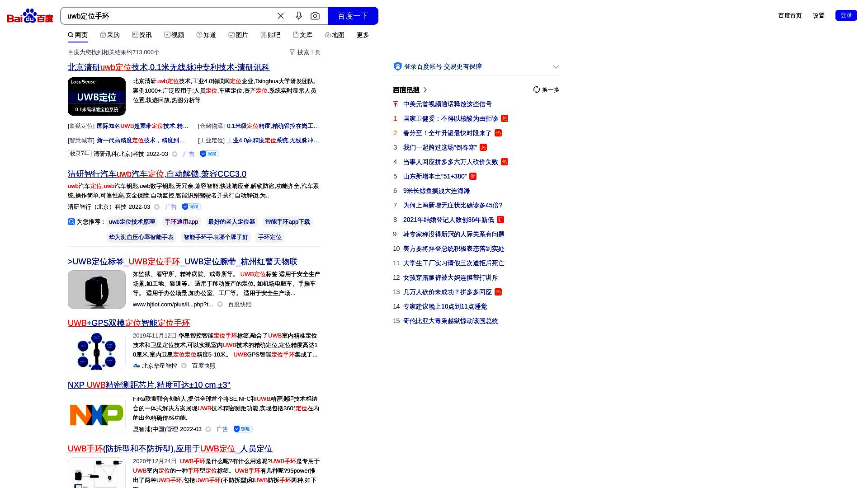This screenshot has height=488, width=868.
Task: Select suggestion 最好的老人定位器
Action: click(x=231, y=222)
